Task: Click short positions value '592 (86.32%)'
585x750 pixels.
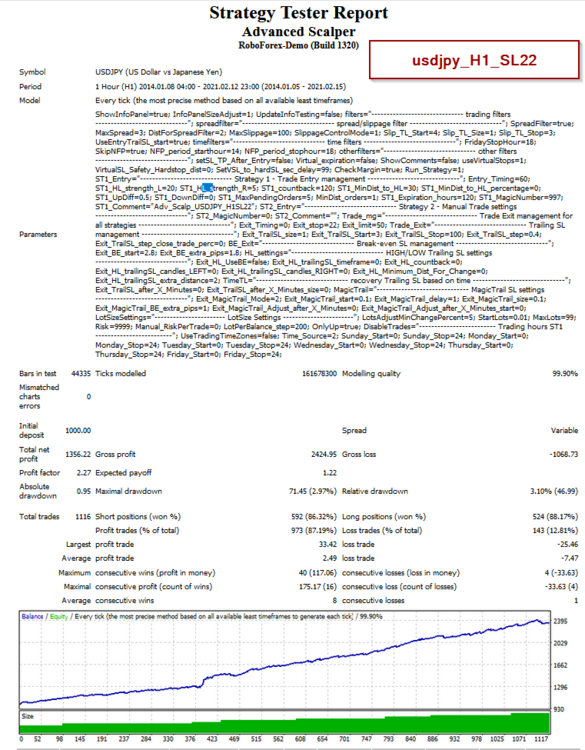Action: (314, 517)
